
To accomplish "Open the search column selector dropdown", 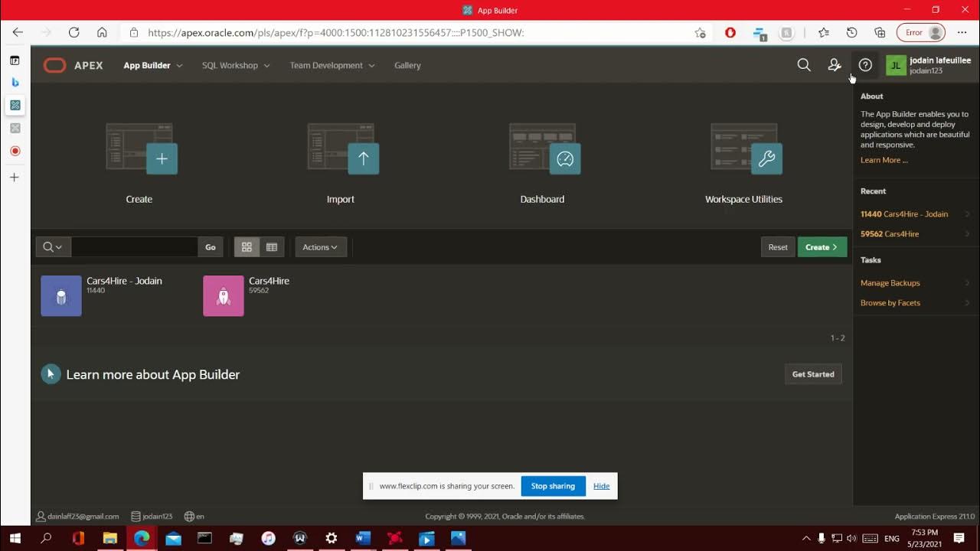I will (x=53, y=247).
